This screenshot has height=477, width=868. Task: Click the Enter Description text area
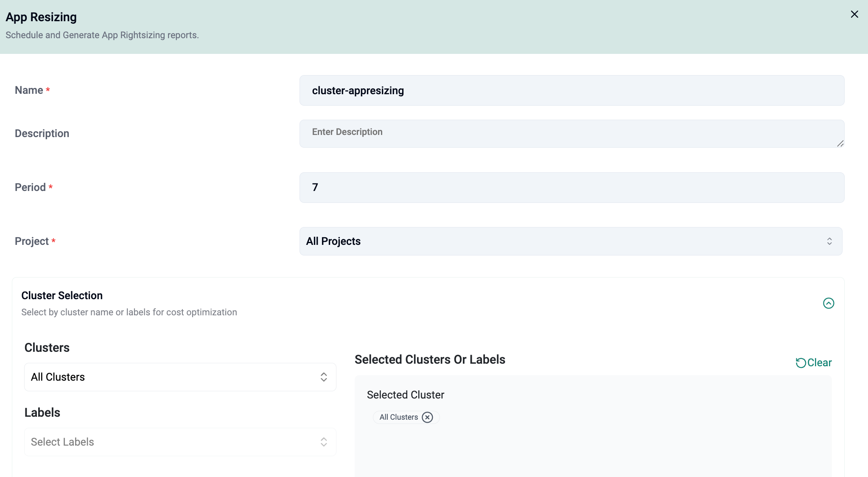click(x=571, y=133)
